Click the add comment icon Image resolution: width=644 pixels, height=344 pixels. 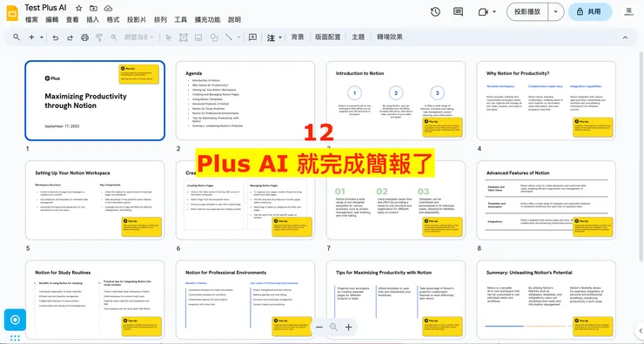[x=252, y=37]
